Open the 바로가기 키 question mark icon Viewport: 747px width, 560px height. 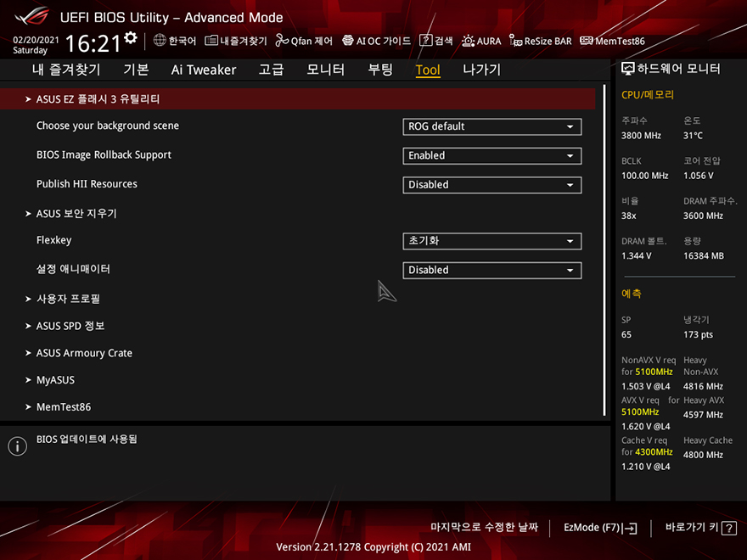tap(729, 528)
